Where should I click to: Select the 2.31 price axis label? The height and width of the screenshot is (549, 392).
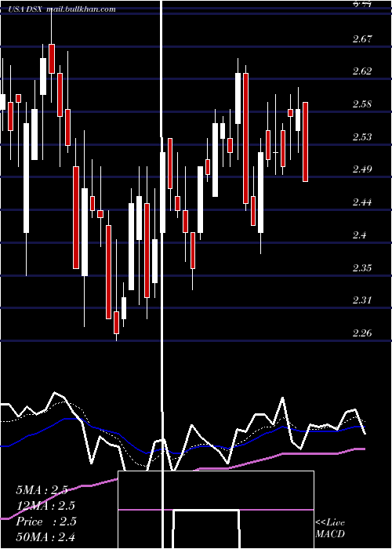pos(362,300)
